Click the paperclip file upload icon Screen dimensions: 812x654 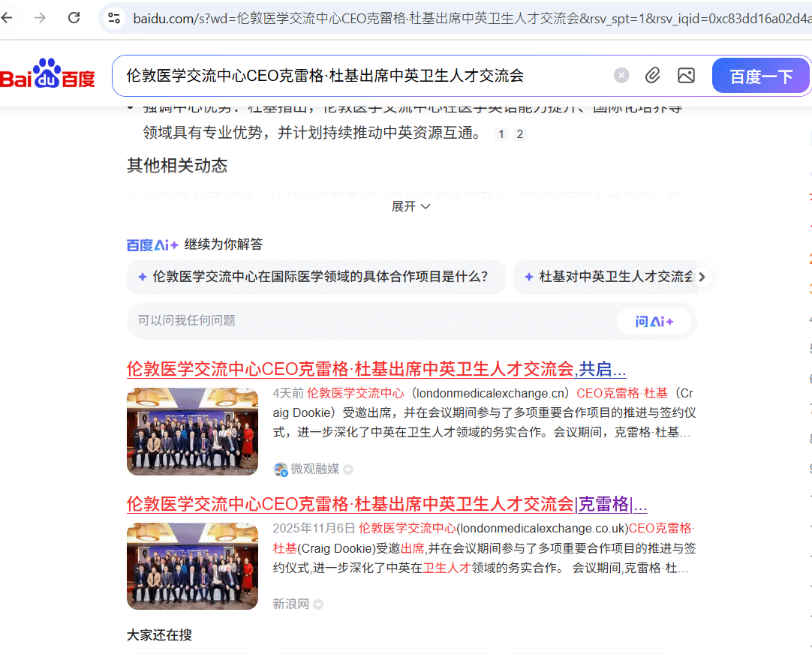tap(653, 75)
